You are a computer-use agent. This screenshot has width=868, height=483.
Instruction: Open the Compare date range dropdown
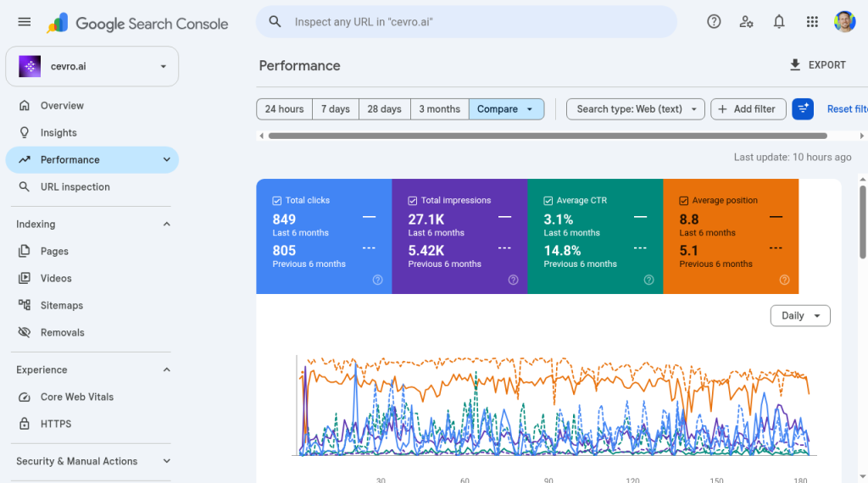pos(506,109)
